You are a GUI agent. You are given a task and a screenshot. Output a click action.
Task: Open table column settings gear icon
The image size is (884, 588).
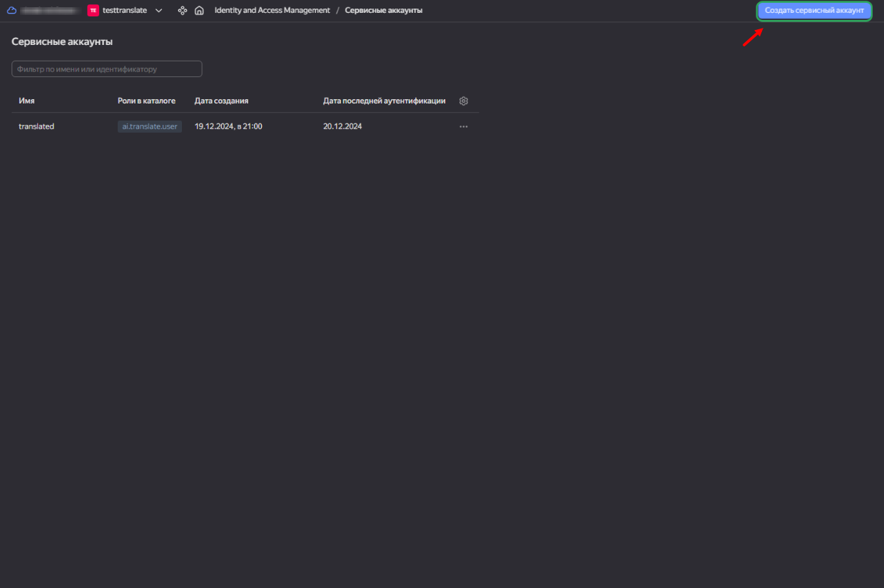point(464,101)
